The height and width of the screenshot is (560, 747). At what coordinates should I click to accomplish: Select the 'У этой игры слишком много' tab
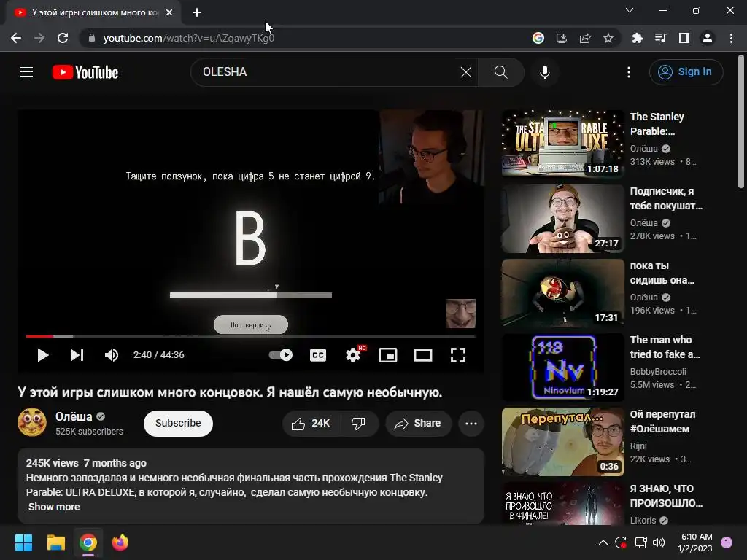pyautogui.click(x=95, y=12)
